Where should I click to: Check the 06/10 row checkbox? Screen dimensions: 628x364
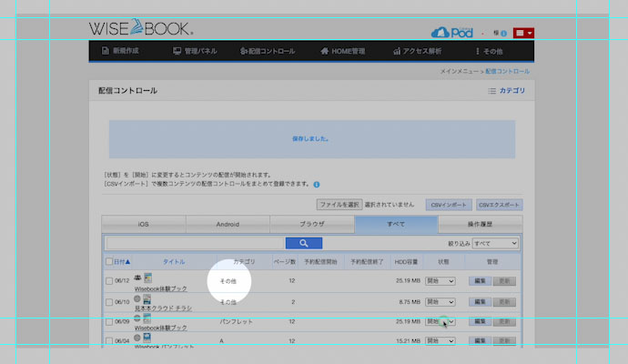[x=109, y=301]
